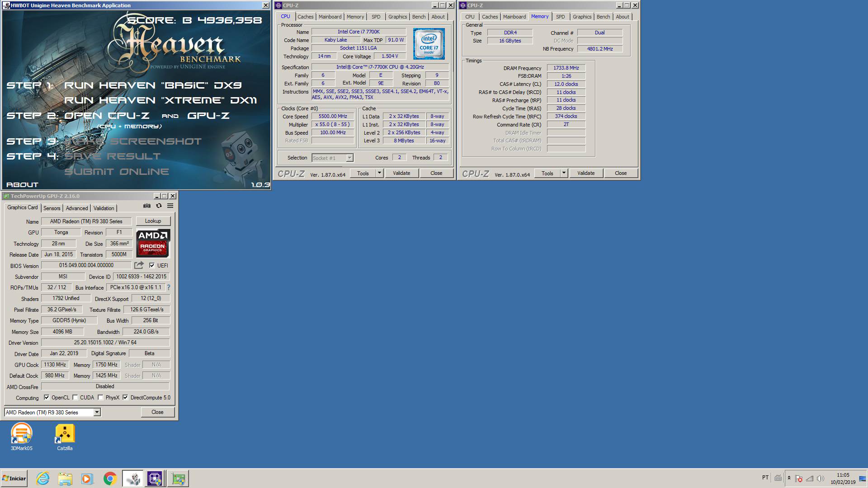Click Validate in first CPU-Z window
This screenshot has height=488, width=868.
pyautogui.click(x=401, y=173)
